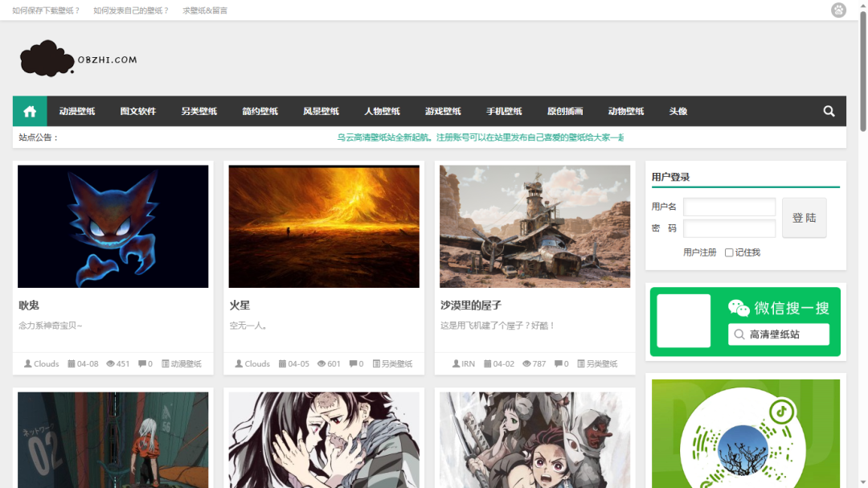Open the 求壁纸&留言 link

click(x=205, y=10)
